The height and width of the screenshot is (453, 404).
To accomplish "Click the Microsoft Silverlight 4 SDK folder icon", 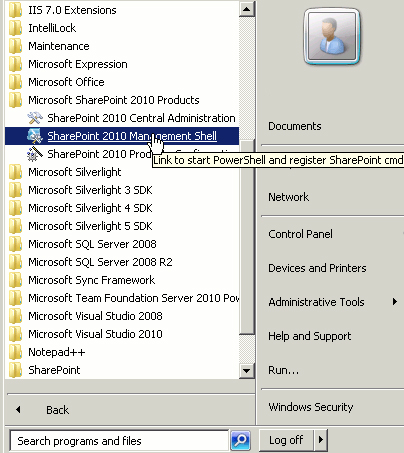I will 15,208.
